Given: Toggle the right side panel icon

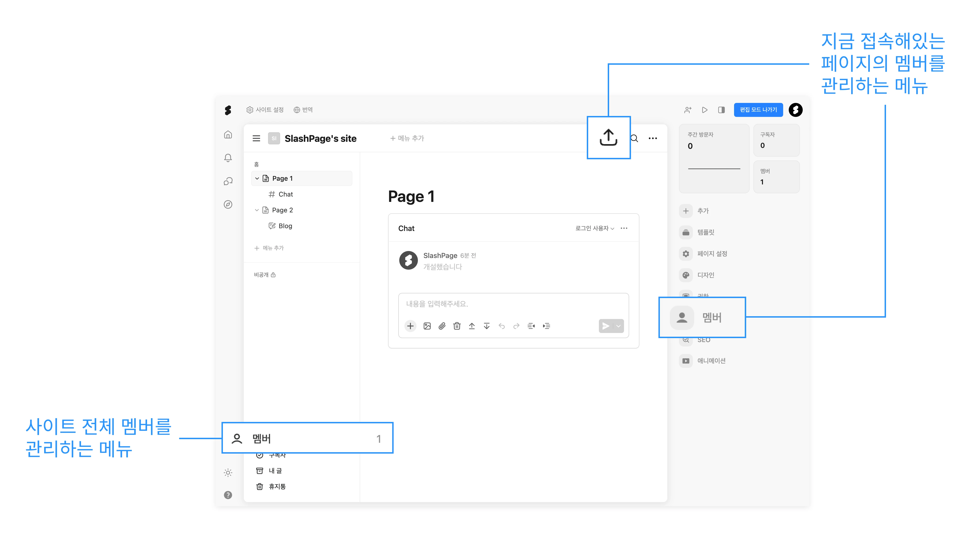Looking at the screenshot, I should [721, 110].
